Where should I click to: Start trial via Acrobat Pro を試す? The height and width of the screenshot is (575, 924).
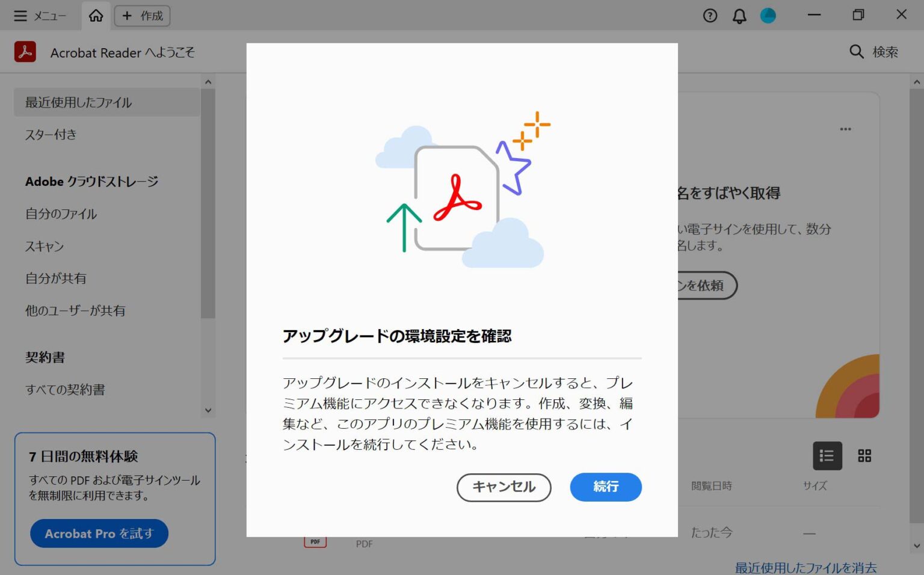(x=99, y=533)
